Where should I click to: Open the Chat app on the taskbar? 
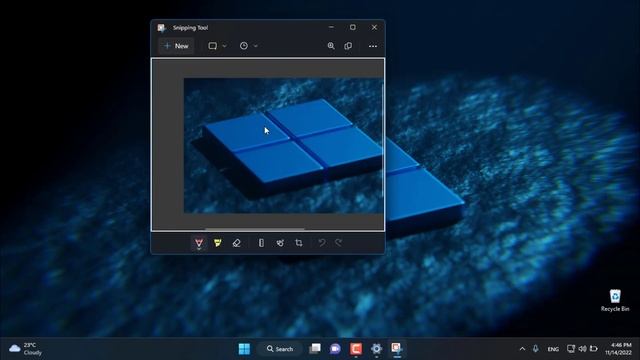click(335, 349)
